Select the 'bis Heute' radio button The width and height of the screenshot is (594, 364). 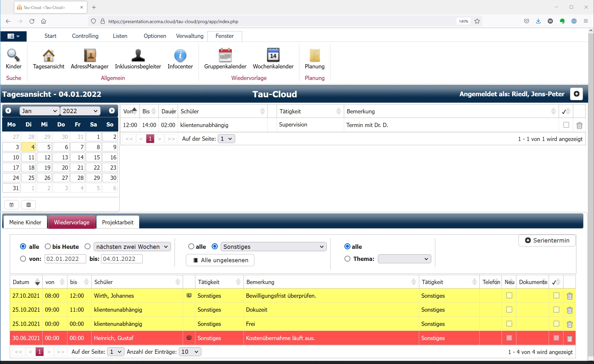pyautogui.click(x=48, y=246)
